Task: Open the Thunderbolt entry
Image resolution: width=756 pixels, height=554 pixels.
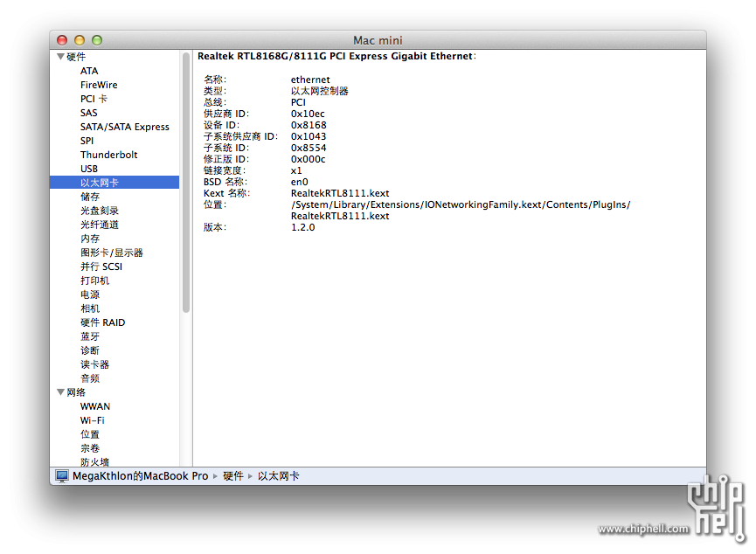Action: 109,155
